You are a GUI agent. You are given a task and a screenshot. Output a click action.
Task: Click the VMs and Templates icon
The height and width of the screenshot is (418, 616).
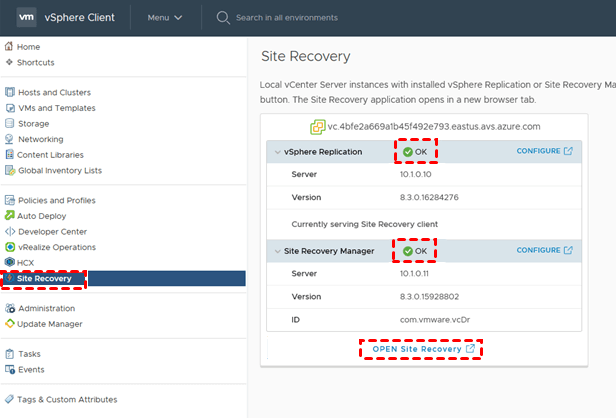[10, 108]
